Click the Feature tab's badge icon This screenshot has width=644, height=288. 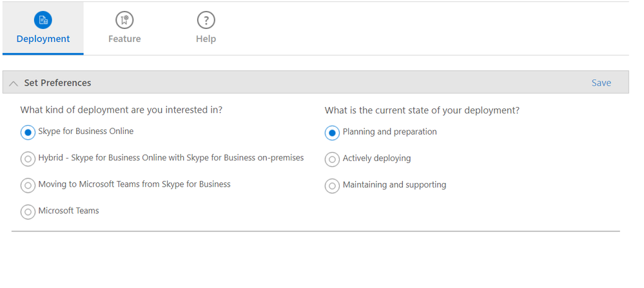[x=124, y=20]
